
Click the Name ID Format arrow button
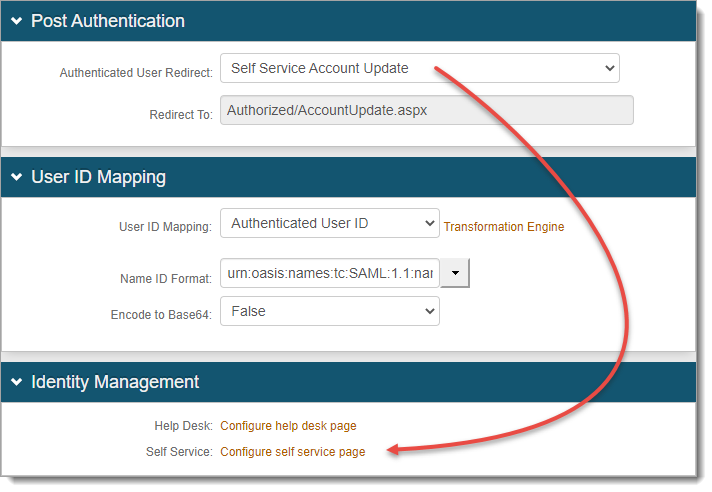(455, 273)
